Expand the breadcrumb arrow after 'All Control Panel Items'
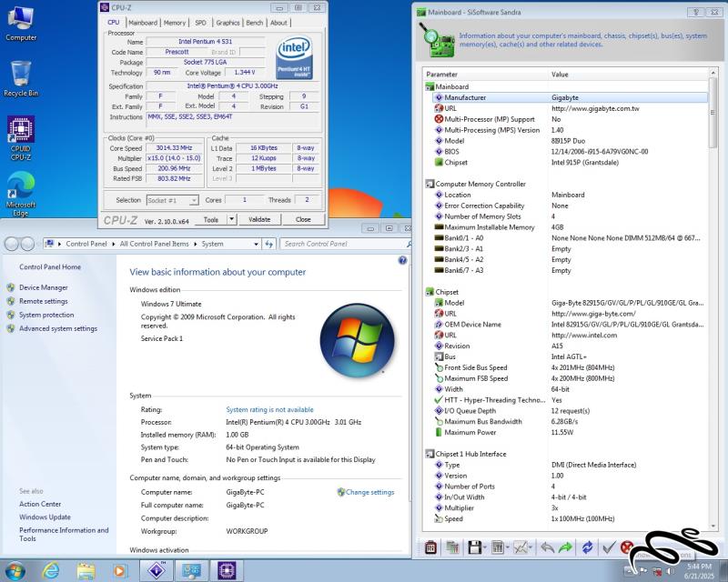Screen dimensions: 728x582 point(196,244)
